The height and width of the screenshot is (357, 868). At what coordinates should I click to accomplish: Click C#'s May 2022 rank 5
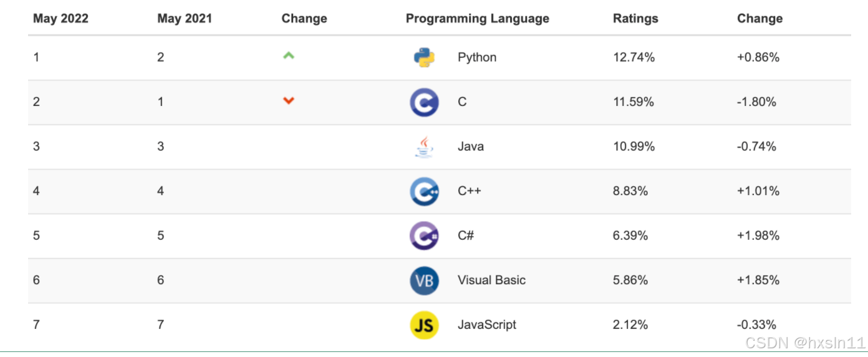(36, 236)
